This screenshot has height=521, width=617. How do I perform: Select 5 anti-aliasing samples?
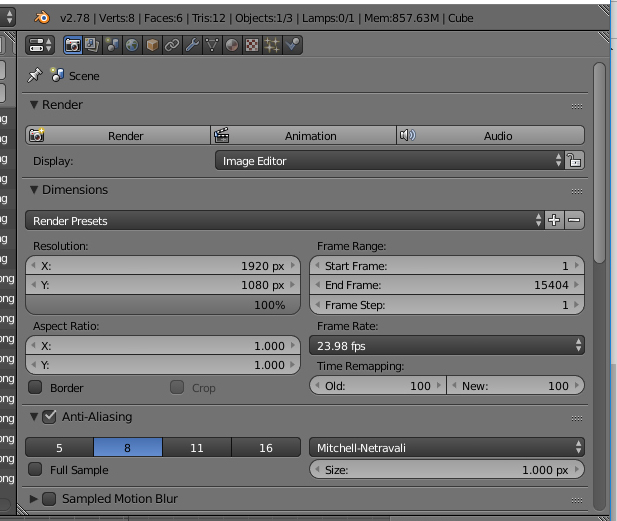pos(59,447)
